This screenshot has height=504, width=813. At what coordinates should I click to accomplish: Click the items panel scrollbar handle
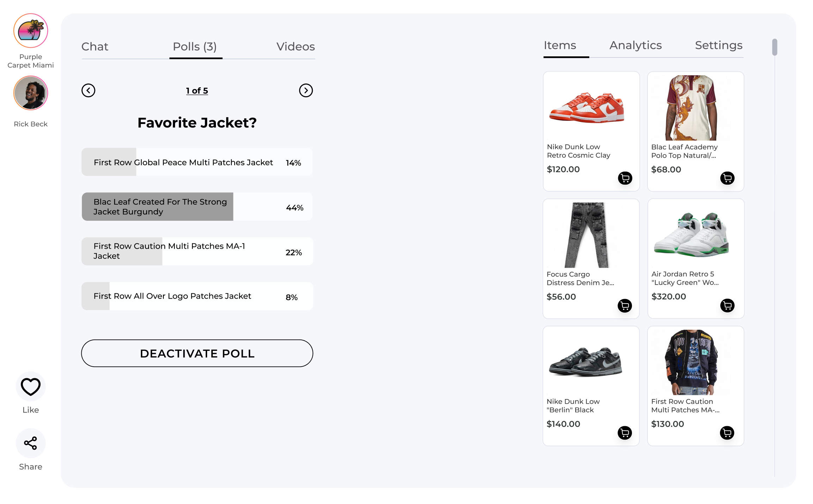(x=774, y=47)
